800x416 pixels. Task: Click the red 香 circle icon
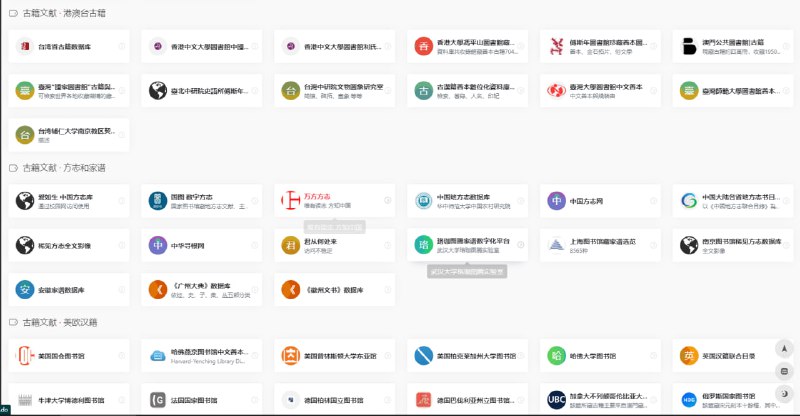(x=423, y=46)
